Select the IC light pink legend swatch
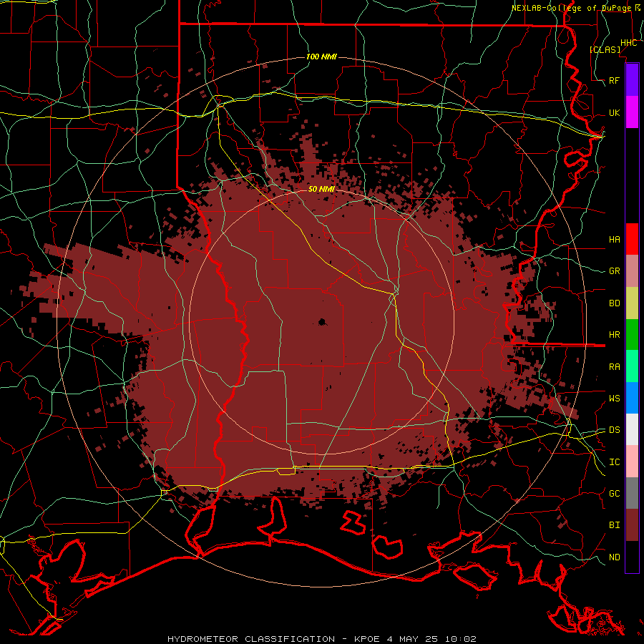This screenshot has height=644, width=644. pos(632,462)
